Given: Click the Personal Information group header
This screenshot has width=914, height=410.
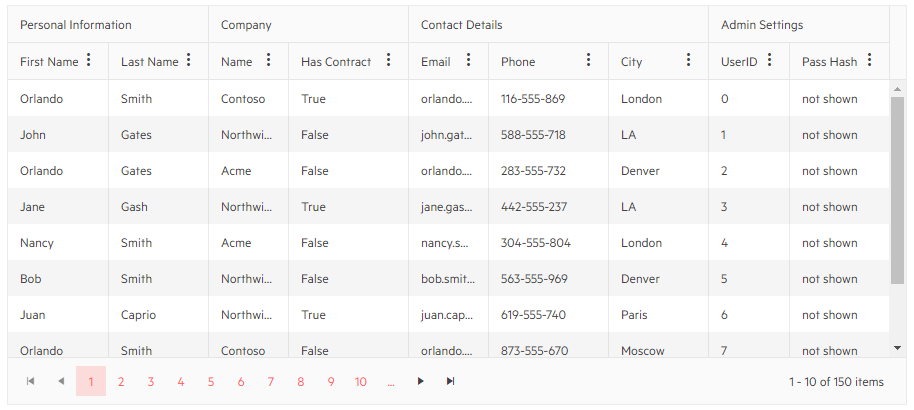Looking at the screenshot, I should point(76,25).
